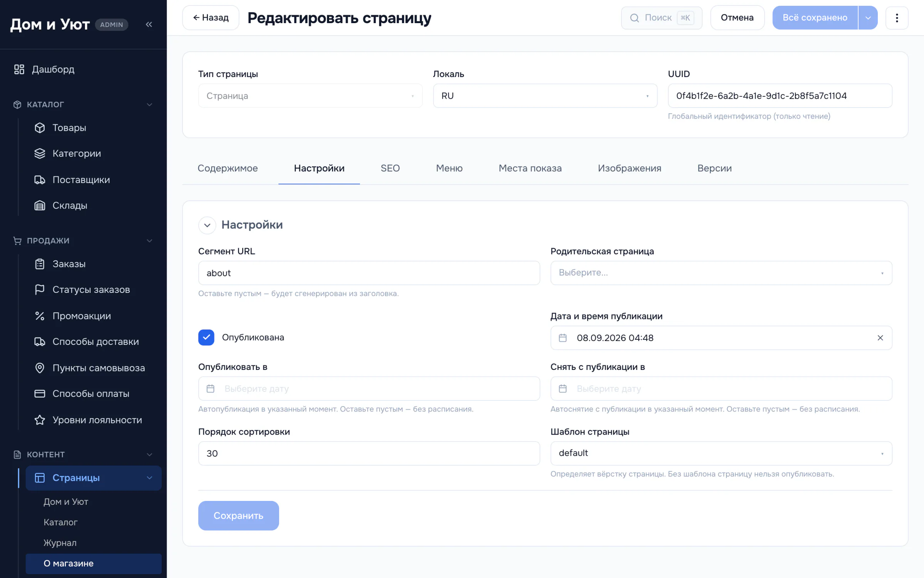Image resolution: width=924 pixels, height=578 pixels.
Task: Switch to the SEO tab
Action: tap(390, 168)
